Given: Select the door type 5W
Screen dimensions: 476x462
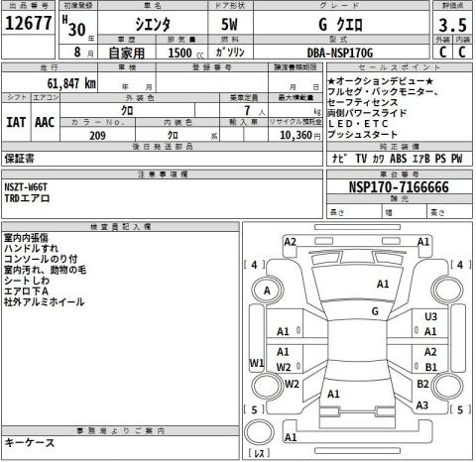Looking at the screenshot, I should [229, 24].
